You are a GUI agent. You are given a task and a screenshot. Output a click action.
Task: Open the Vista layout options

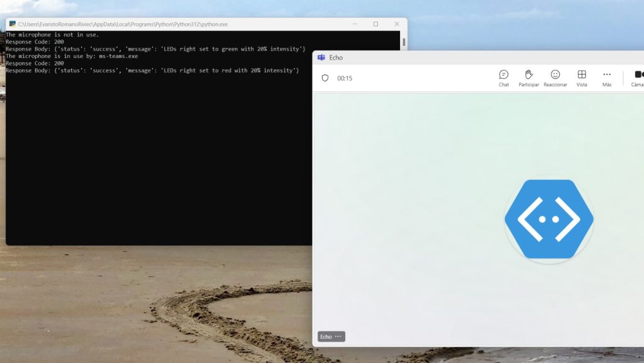(x=582, y=78)
